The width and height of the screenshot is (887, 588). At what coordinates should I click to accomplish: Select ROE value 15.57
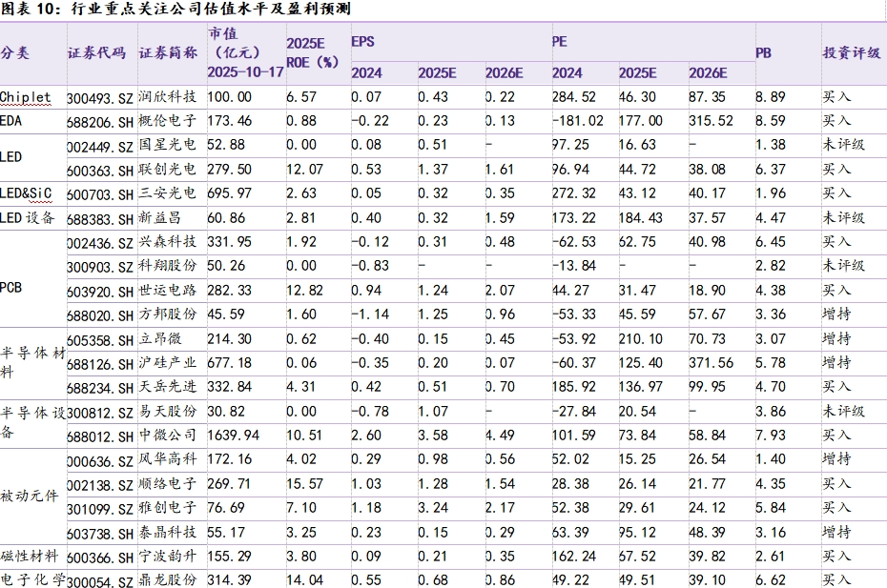(305, 484)
